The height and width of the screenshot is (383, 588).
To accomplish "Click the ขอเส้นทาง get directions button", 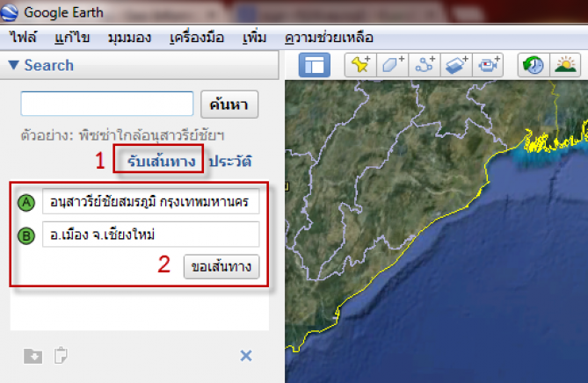I will point(221,266).
